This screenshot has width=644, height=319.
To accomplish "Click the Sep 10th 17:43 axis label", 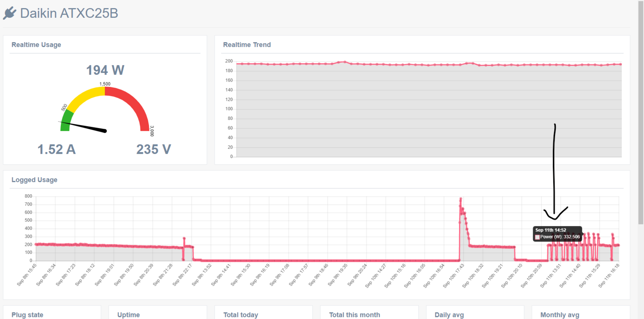I will [454, 276].
